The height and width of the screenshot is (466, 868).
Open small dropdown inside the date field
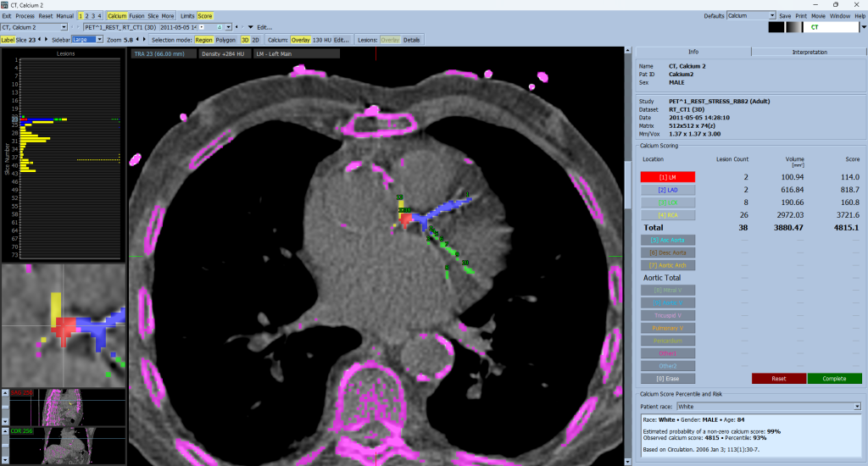click(202, 27)
